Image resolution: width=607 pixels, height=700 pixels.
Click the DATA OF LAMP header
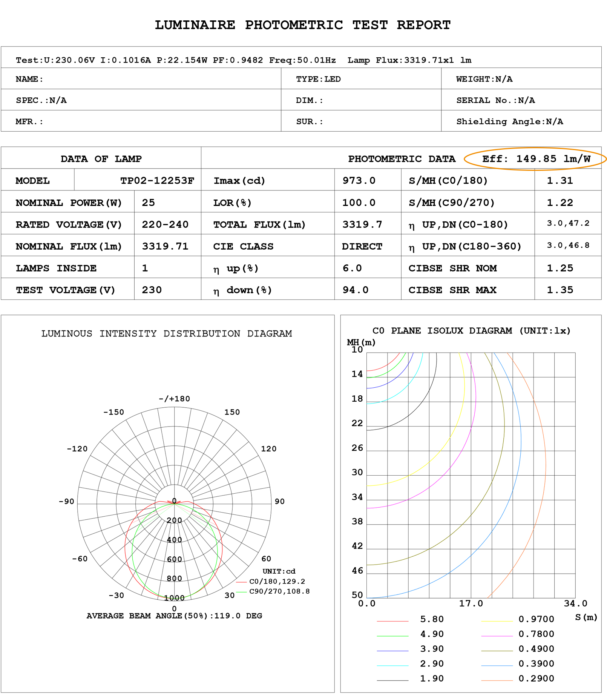pos(101,159)
